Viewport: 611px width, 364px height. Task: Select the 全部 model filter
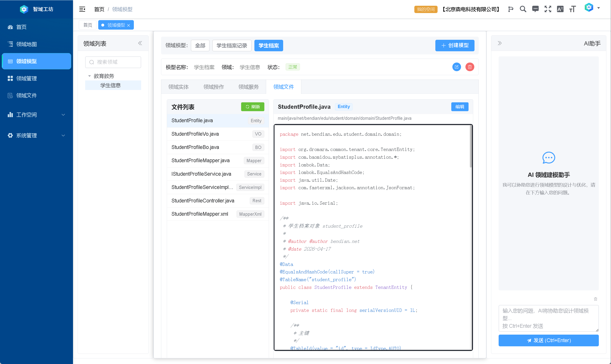(200, 46)
